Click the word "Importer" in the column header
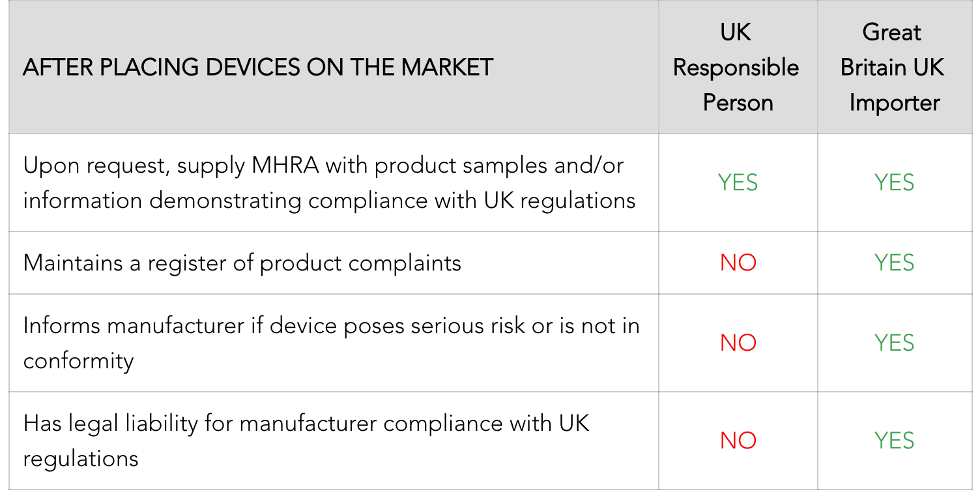Screen dimensions: 980x498 coord(894,103)
